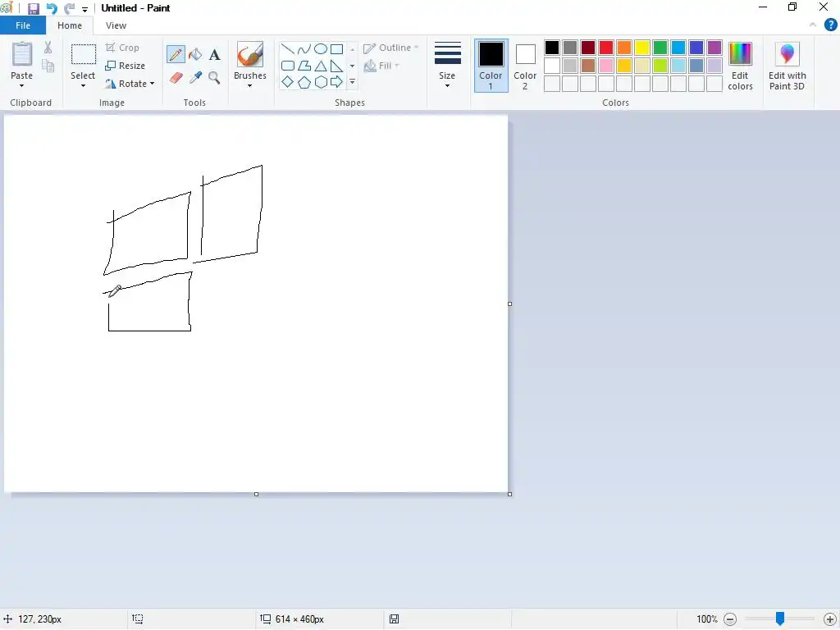Open the Select dropdown arrow

pos(83,85)
